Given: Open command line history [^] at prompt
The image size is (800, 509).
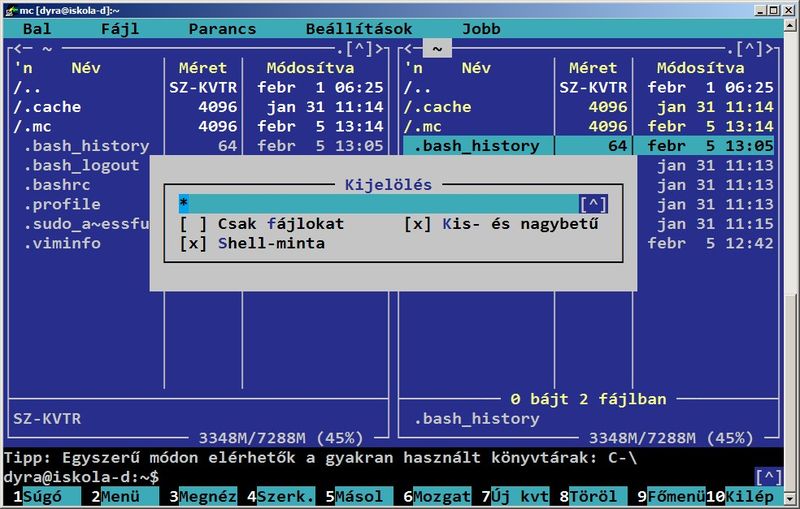Looking at the screenshot, I should [x=769, y=477].
